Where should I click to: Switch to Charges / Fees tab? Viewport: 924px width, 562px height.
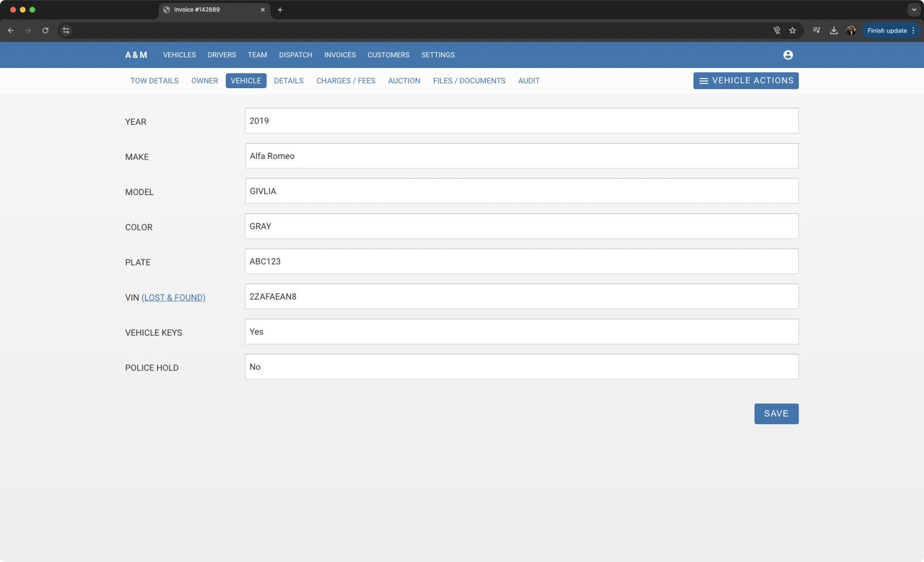[346, 81]
